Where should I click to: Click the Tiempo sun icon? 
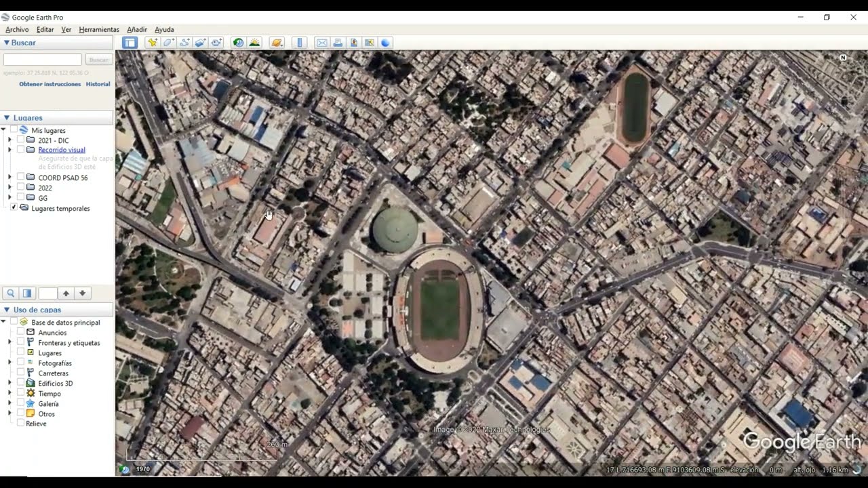pos(31,394)
